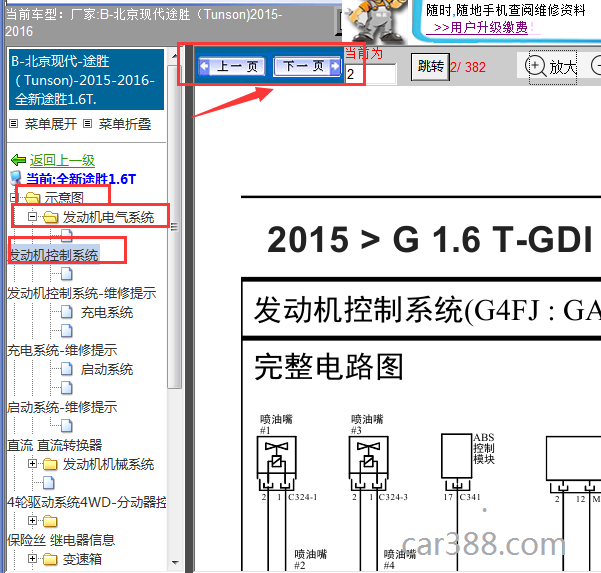Select the 发动机机械系统 tree item
The width and height of the screenshot is (601, 573).
(x=108, y=464)
